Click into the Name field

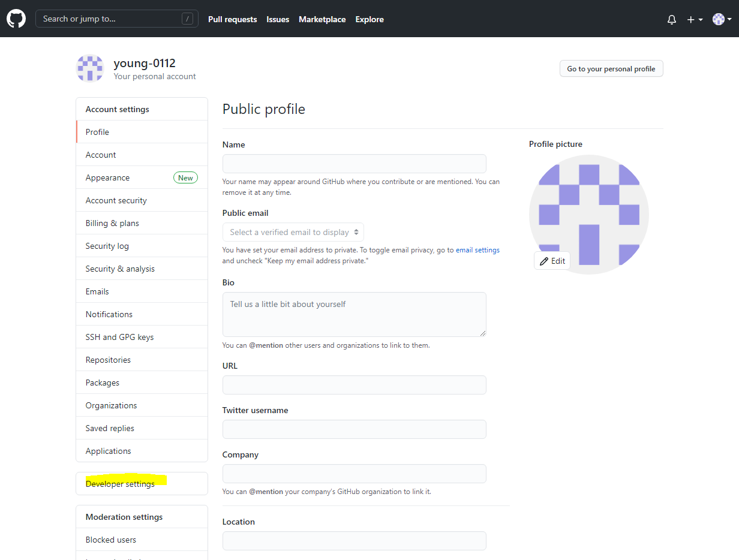pyautogui.click(x=354, y=164)
